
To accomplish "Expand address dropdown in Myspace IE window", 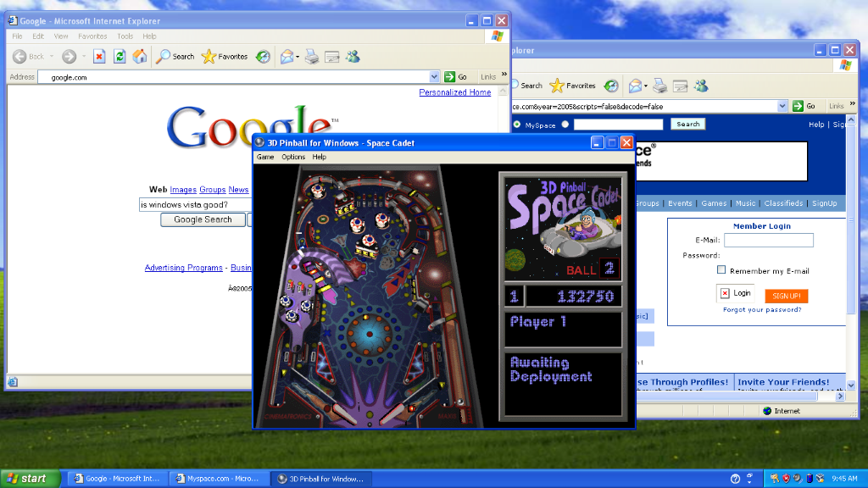I will 782,106.
